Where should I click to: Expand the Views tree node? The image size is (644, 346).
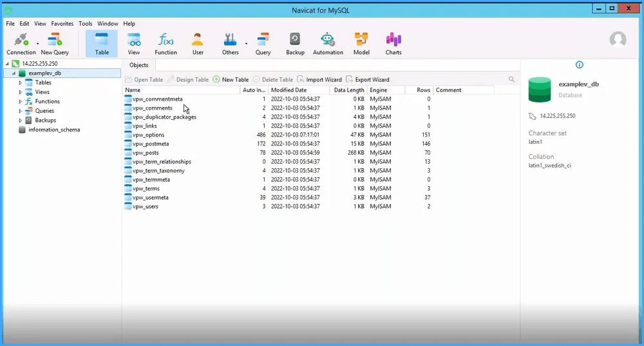20,92
